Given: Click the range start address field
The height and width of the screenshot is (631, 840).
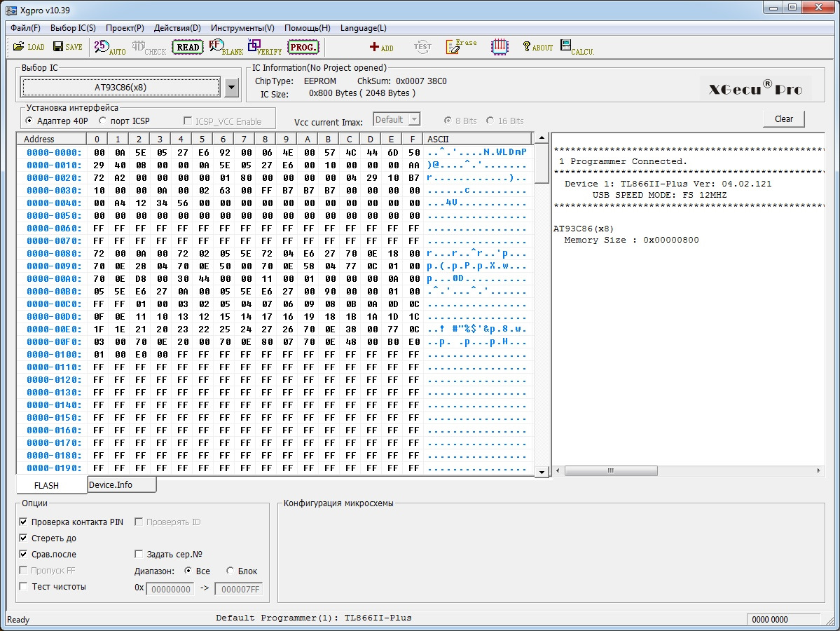Looking at the screenshot, I should (x=170, y=590).
